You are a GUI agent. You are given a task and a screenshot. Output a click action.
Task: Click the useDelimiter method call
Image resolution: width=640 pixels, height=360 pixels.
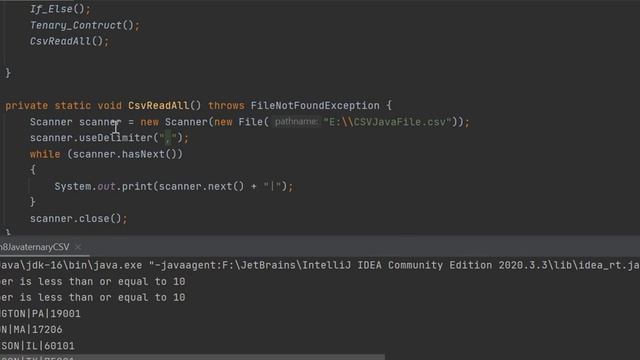click(116, 138)
